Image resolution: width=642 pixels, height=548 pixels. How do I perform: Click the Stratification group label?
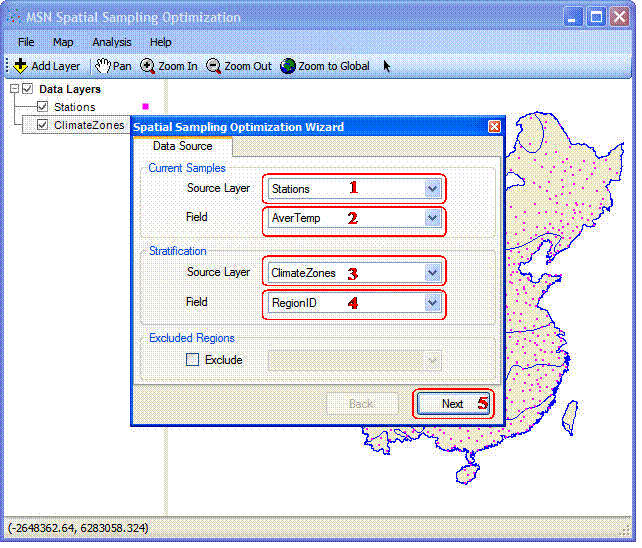(178, 251)
